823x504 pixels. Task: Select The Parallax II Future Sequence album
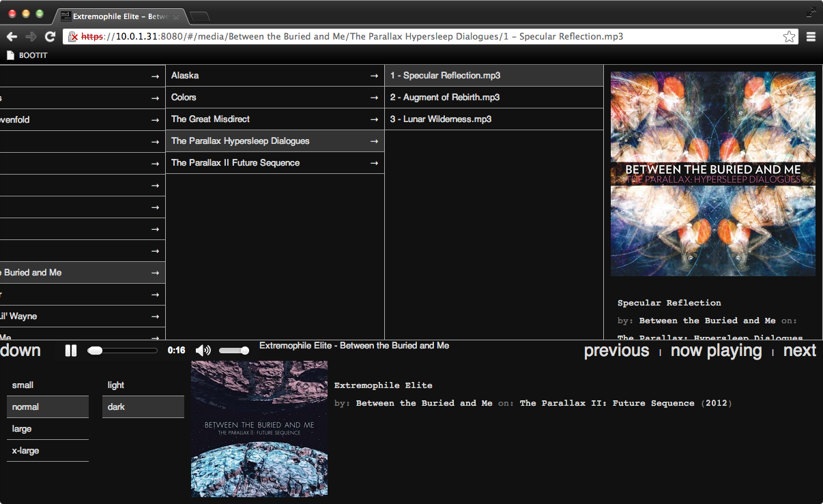(274, 163)
